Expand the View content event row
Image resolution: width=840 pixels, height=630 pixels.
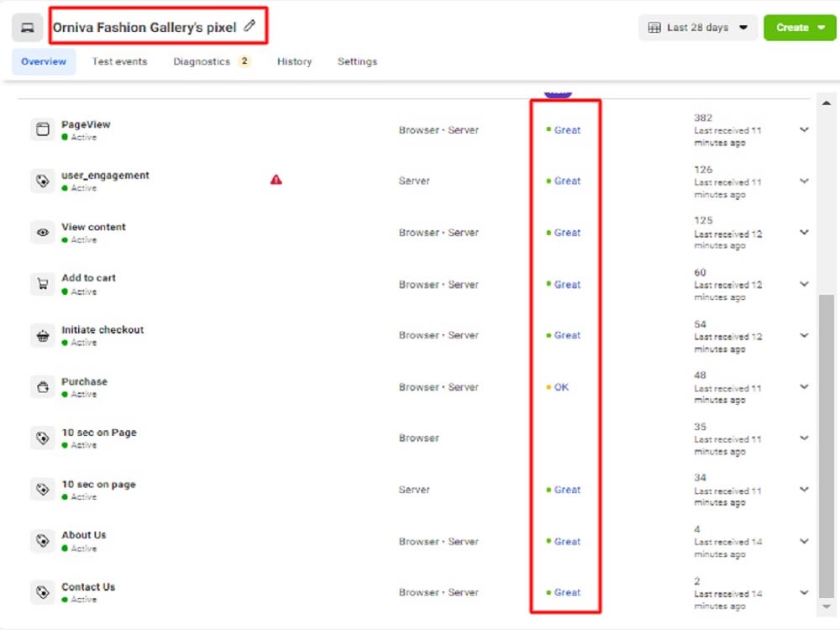tap(804, 233)
